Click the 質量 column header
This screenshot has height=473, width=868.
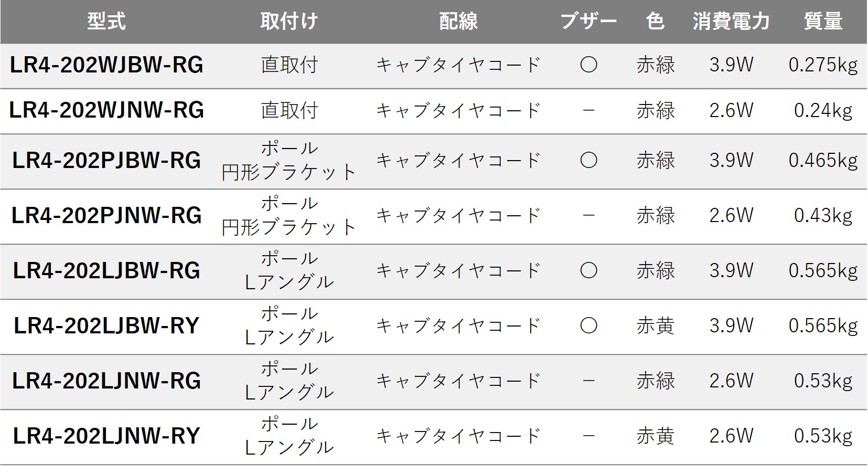tap(823, 22)
